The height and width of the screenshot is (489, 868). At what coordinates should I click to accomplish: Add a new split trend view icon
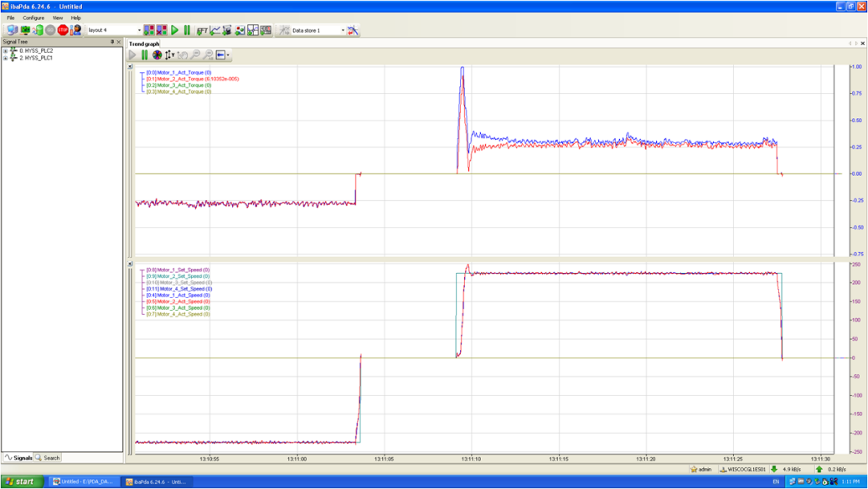[x=253, y=30]
